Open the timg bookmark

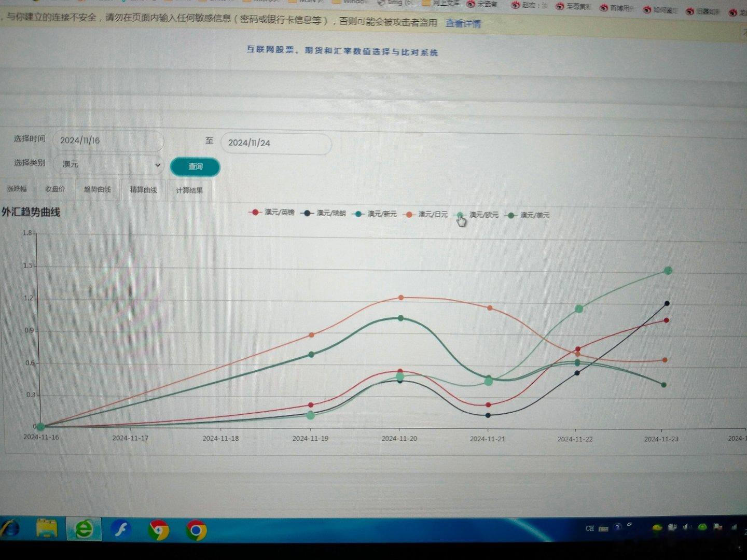396,3
